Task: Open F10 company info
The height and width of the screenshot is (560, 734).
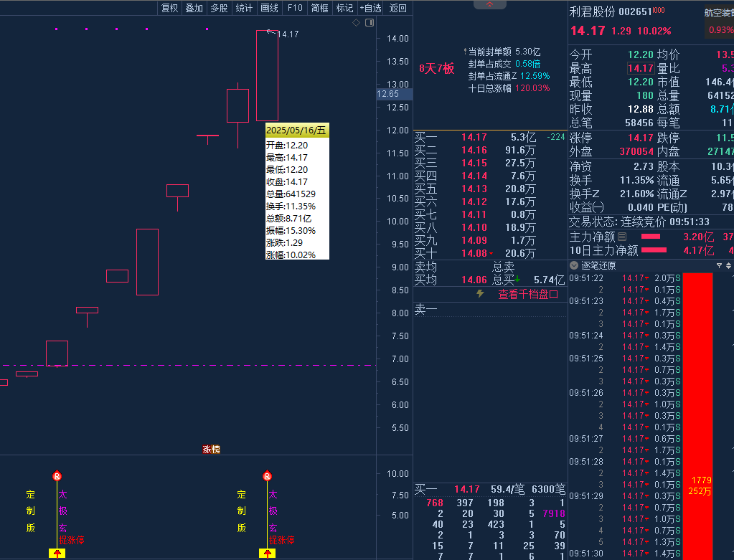Action: pyautogui.click(x=295, y=8)
